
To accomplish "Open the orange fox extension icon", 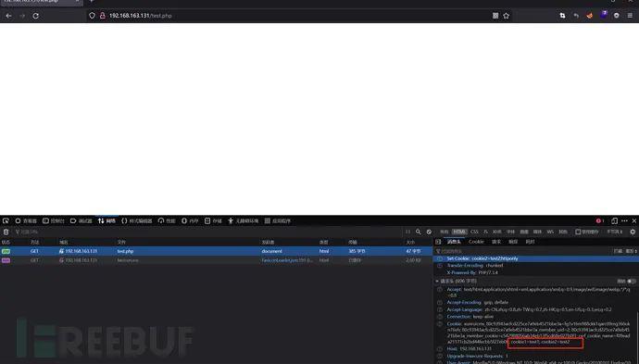I will pos(589,16).
